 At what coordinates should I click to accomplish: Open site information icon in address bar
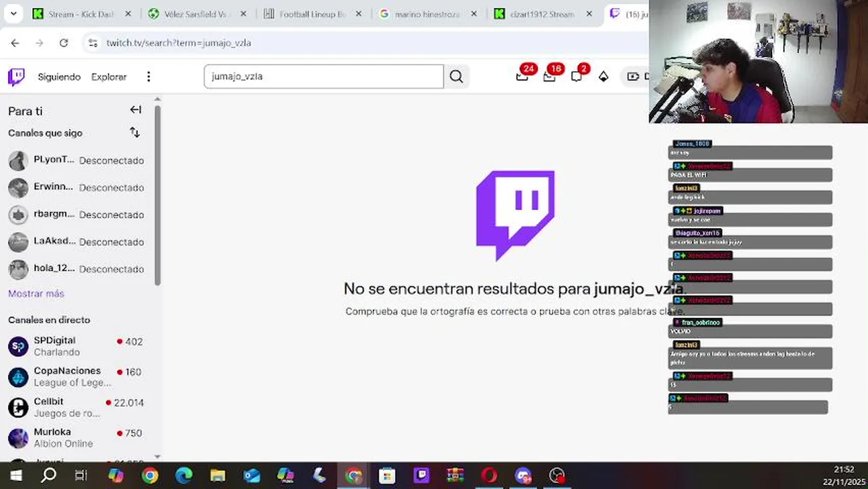93,43
